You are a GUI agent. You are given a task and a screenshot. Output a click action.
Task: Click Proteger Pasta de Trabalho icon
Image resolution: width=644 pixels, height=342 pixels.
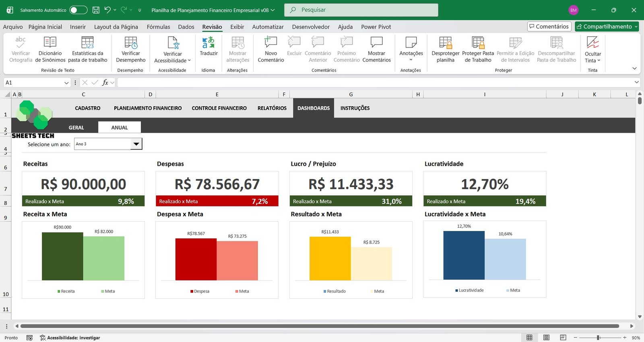click(x=478, y=43)
